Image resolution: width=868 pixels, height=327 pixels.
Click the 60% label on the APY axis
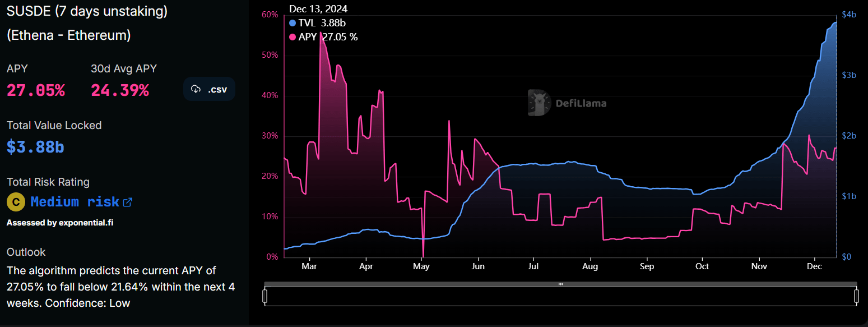(x=270, y=15)
